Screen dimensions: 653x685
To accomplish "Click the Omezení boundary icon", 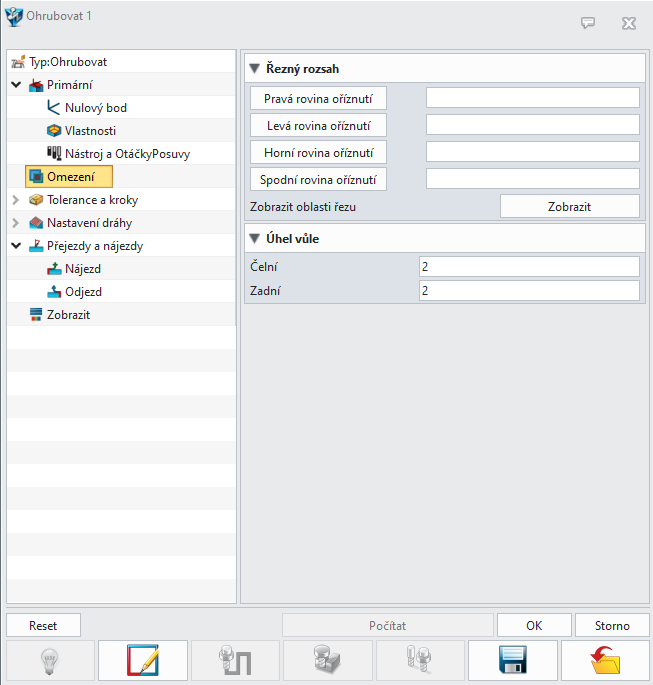I will click(36, 176).
